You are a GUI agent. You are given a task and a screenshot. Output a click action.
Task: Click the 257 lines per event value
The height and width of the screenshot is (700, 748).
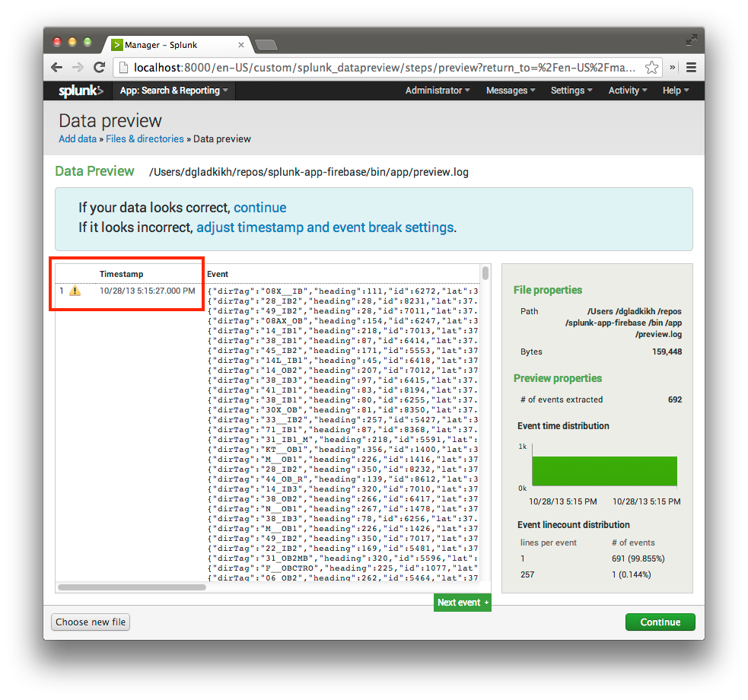pyautogui.click(x=527, y=574)
